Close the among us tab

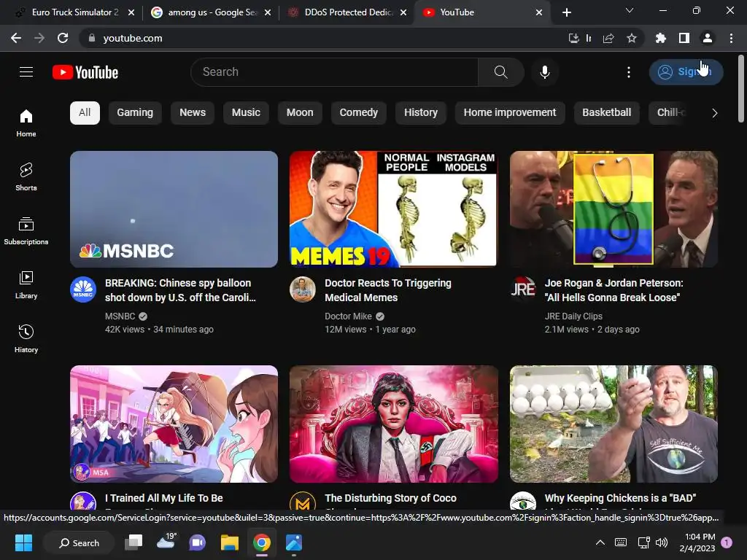268,12
